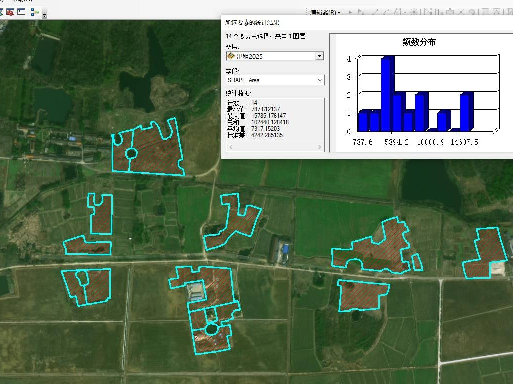
Task: Open the Attributes window from the Editor toolbar
Action: (x=484, y=12)
